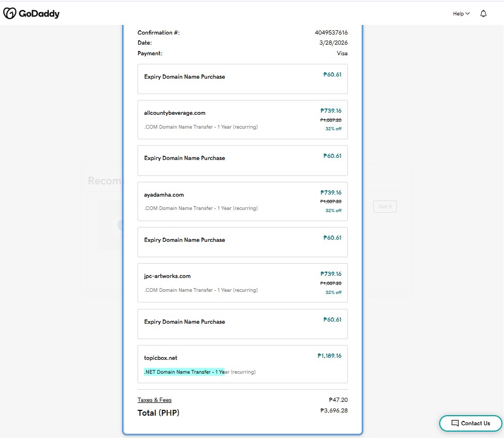Click the ₱47.20 taxes and fees amount
Image resolution: width=504 pixels, height=438 pixels.
coord(338,400)
